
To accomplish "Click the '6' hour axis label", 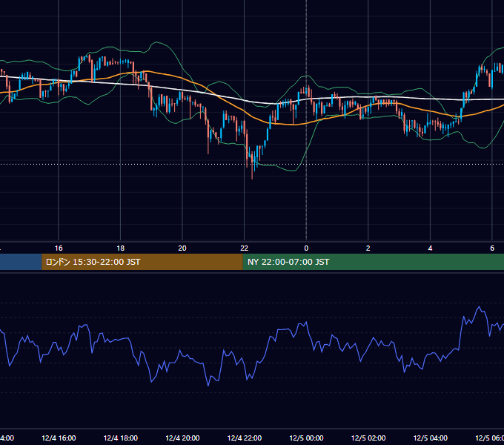I will coord(492,248).
